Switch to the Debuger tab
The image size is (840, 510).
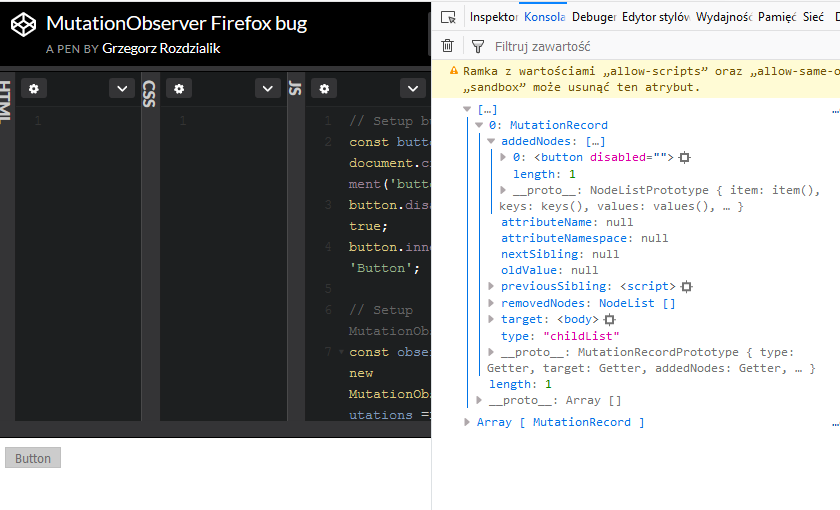tap(594, 17)
